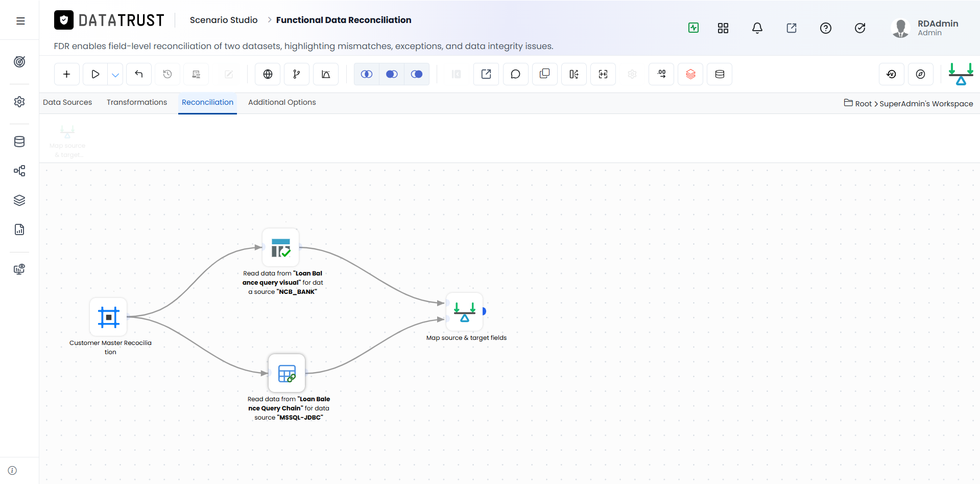
Task: Click the external link icon in header
Action: tap(792, 28)
